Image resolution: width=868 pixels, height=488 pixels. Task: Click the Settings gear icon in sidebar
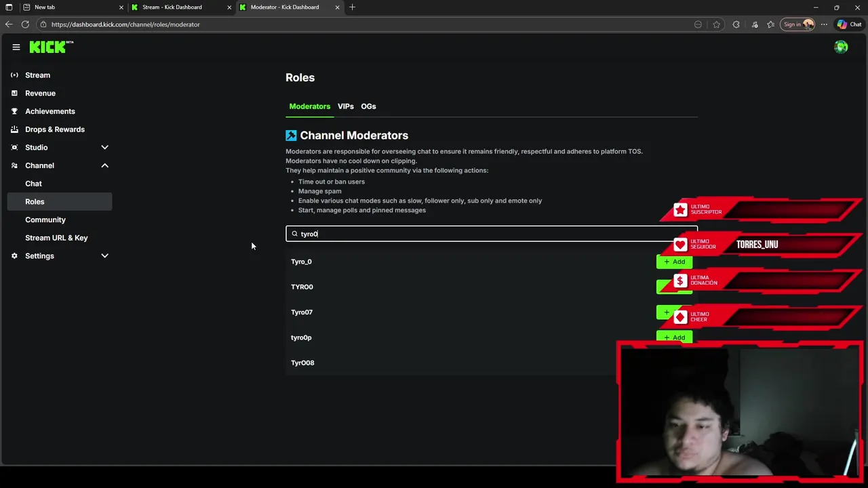tap(14, 256)
